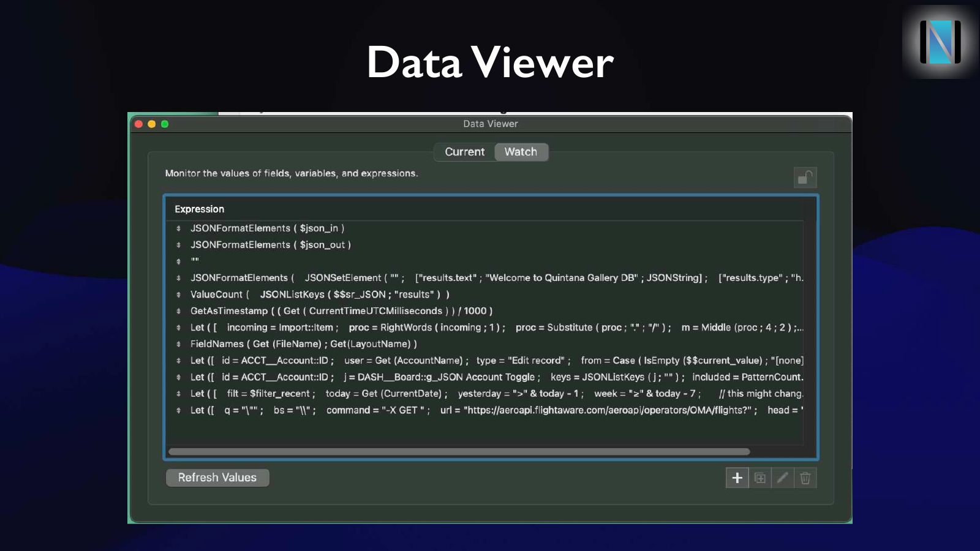
Task: Click Refresh Values button
Action: (217, 478)
